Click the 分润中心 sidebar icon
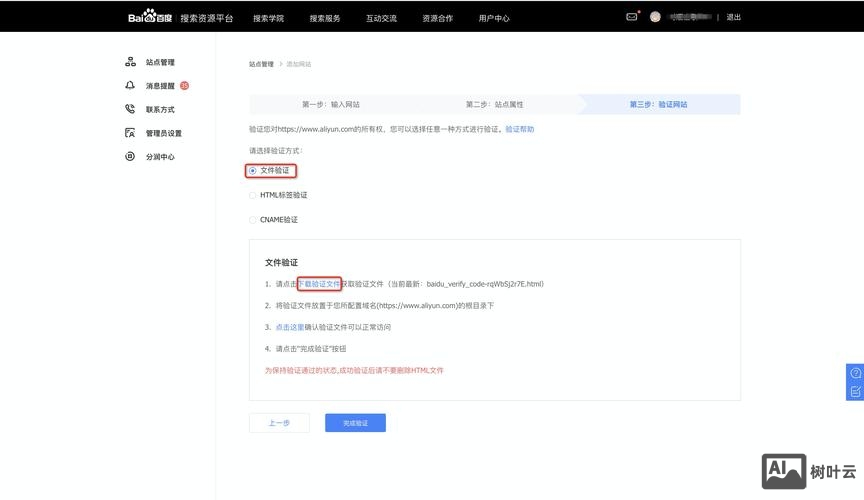The height and width of the screenshot is (500, 864). [x=130, y=157]
